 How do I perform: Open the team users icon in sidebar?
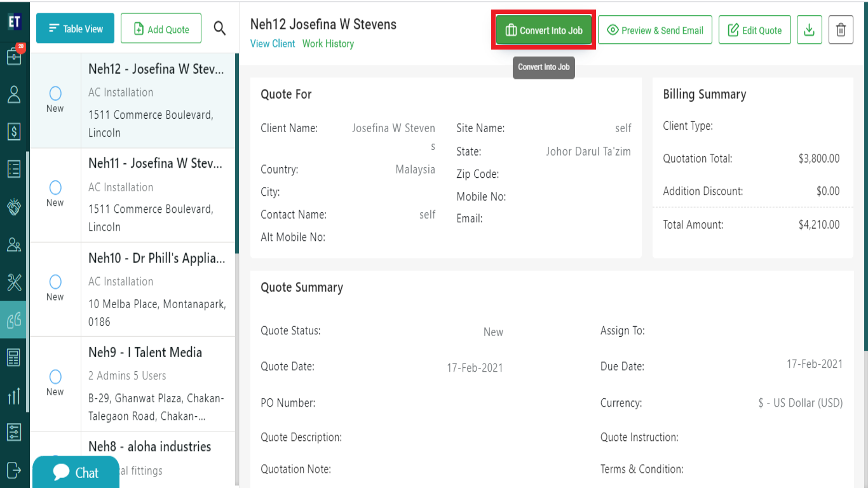pyautogui.click(x=14, y=244)
